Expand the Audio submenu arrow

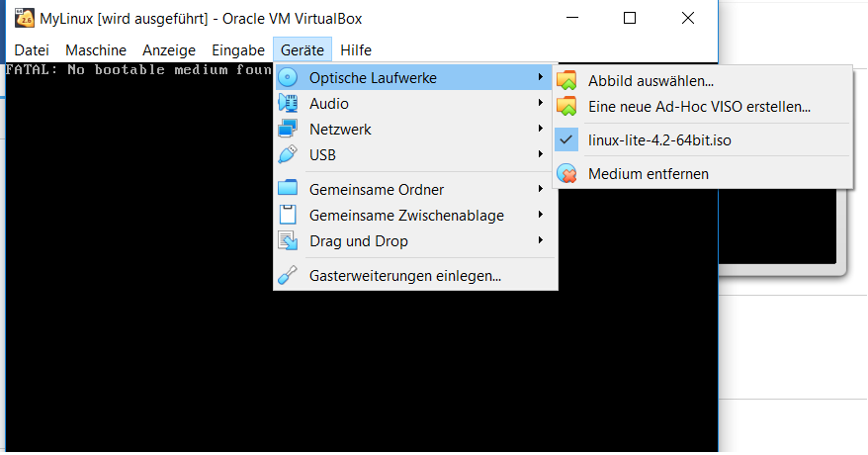click(x=541, y=103)
